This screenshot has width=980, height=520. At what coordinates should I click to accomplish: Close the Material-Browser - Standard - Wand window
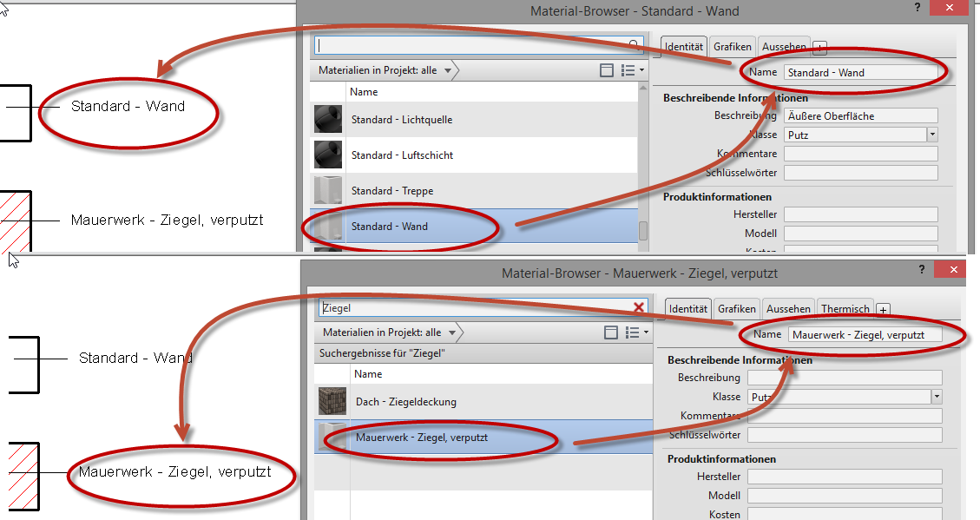[x=950, y=8]
